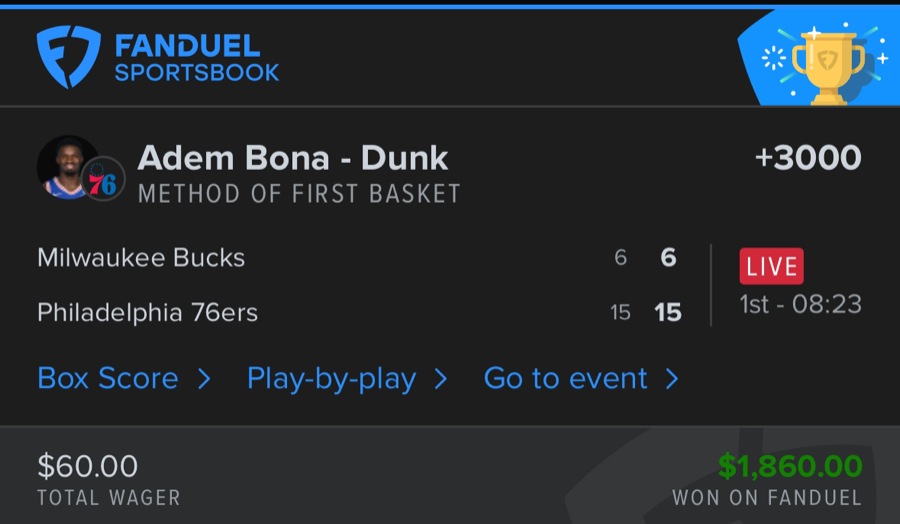Screen dimensions: 900x524
Task: Expand the Box Score chevron arrow
Action: click(x=204, y=379)
